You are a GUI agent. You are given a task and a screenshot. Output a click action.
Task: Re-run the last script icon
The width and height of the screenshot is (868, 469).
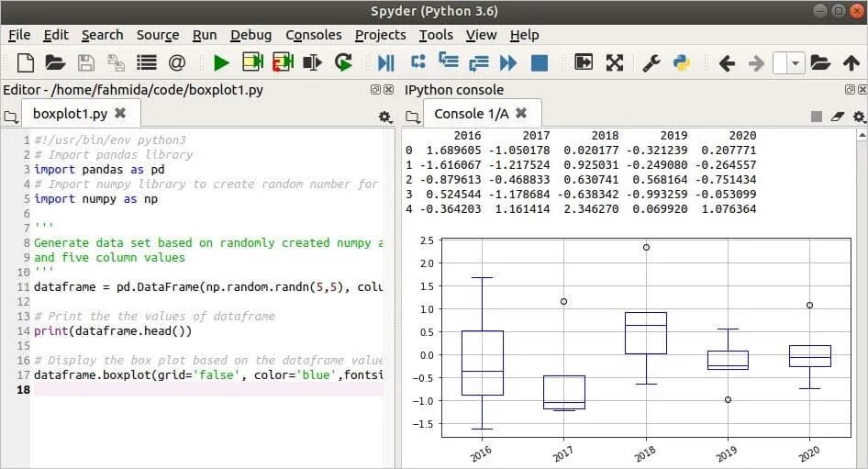tap(343, 62)
